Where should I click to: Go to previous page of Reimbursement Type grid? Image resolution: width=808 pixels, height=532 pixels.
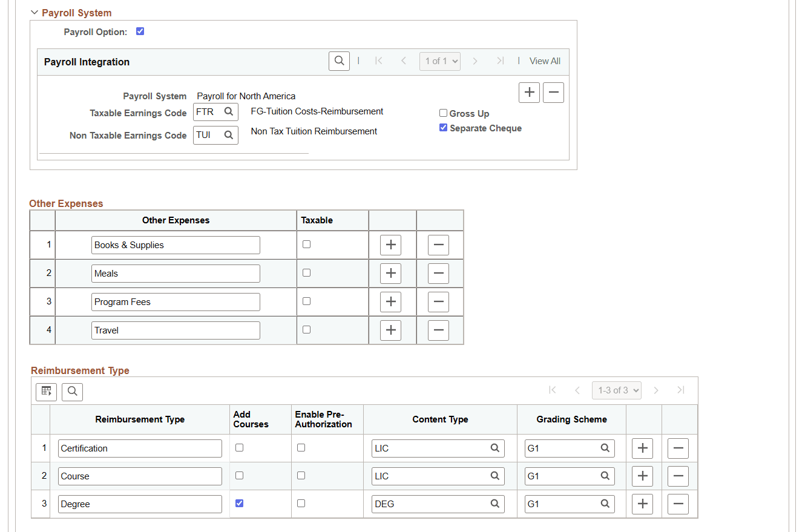coord(577,390)
